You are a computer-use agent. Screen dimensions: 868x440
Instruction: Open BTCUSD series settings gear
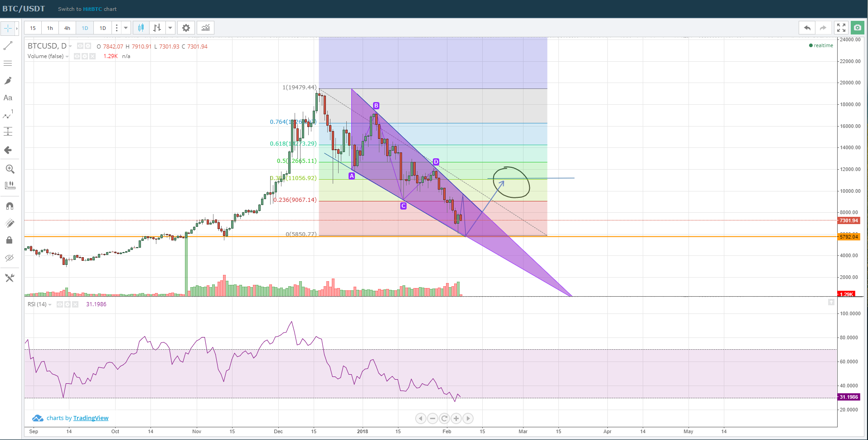(x=88, y=46)
